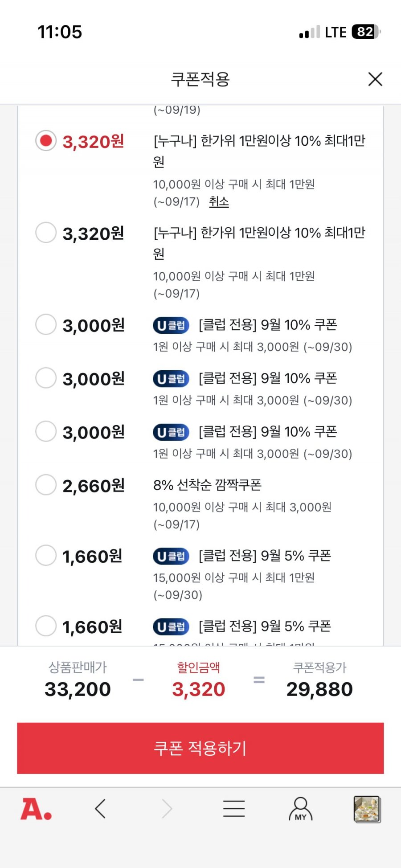Viewport: 401px width, 868px height.
Task: Select the third 3,000원 클럽 10% coupon radio
Action: 46,431
